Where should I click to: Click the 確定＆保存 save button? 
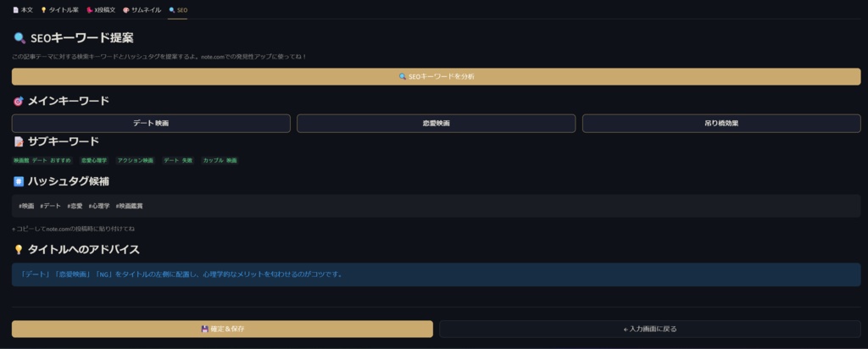[x=223, y=329]
